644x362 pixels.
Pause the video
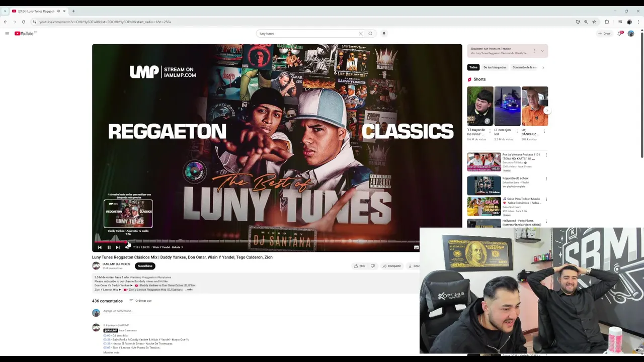(109, 247)
